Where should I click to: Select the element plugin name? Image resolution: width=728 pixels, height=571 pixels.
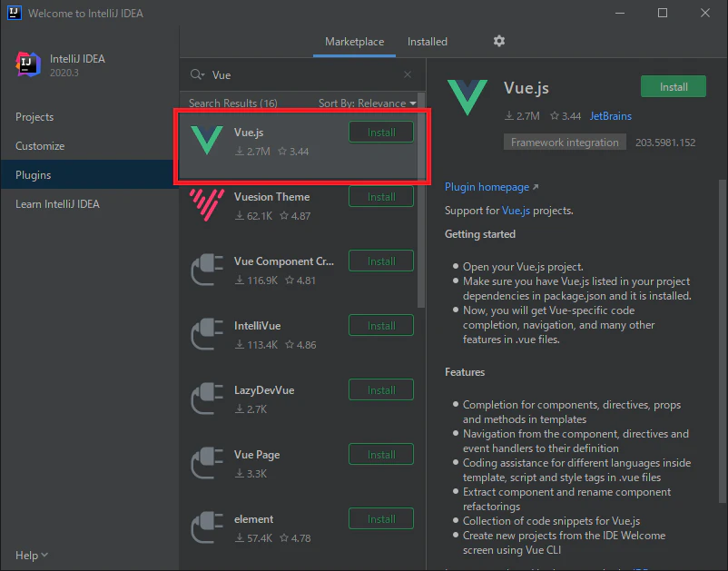(253, 519)
